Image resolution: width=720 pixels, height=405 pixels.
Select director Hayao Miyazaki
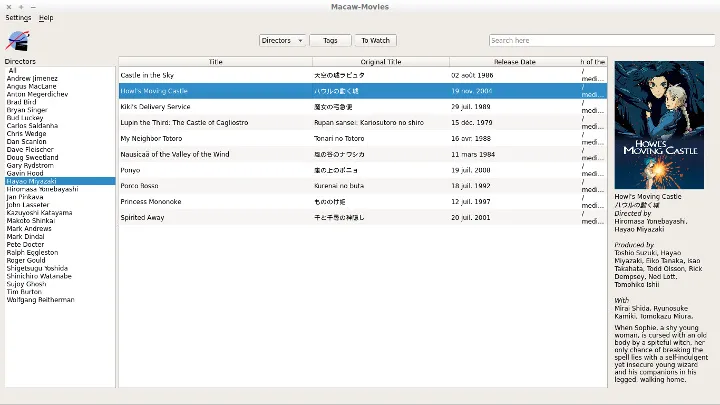coord(60,181)
